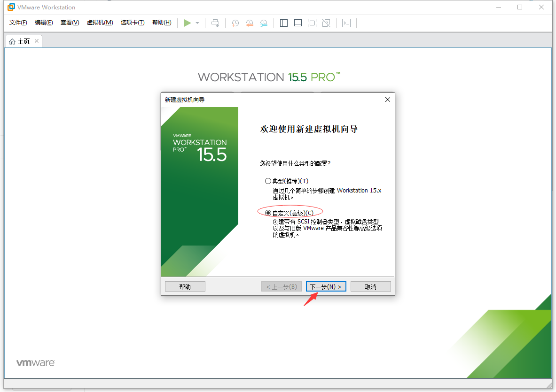Click the Send Ctrl+Alt+Del toolbar icon
556x392 pixels.
215,23
